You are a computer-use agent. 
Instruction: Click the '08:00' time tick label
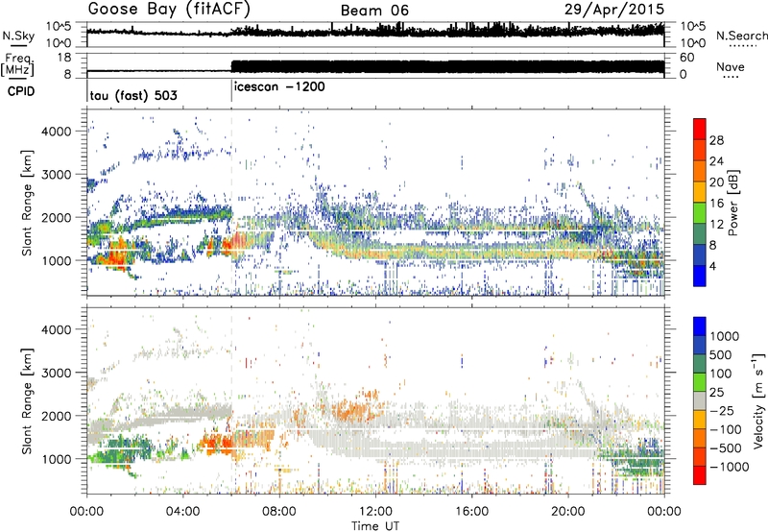coord(279,512)
